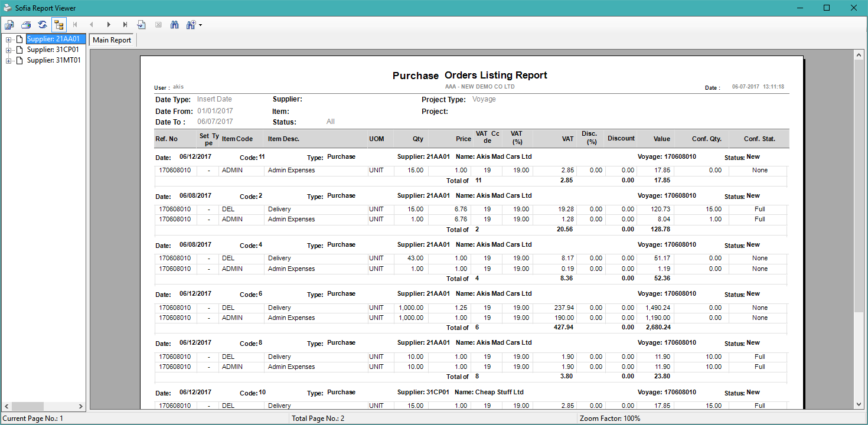This screenshot has height=425, width=868.
Task: Open the zoom dropdown arrow in the toolbar
Action: [201, 25]
